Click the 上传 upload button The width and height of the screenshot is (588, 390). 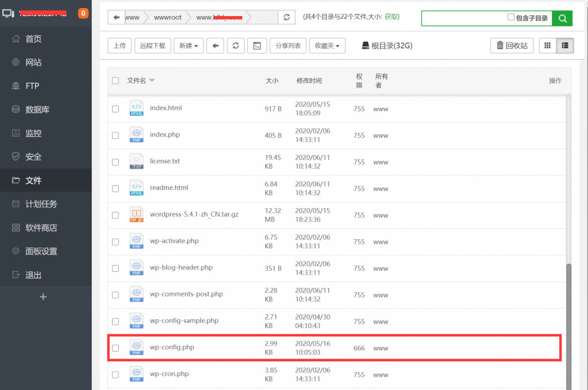point(119,46)
